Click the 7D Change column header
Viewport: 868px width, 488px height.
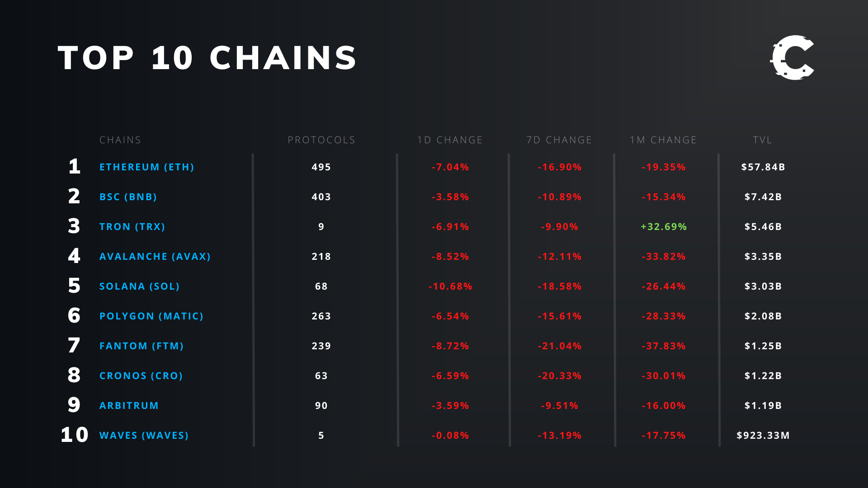(x=559, y=140)
